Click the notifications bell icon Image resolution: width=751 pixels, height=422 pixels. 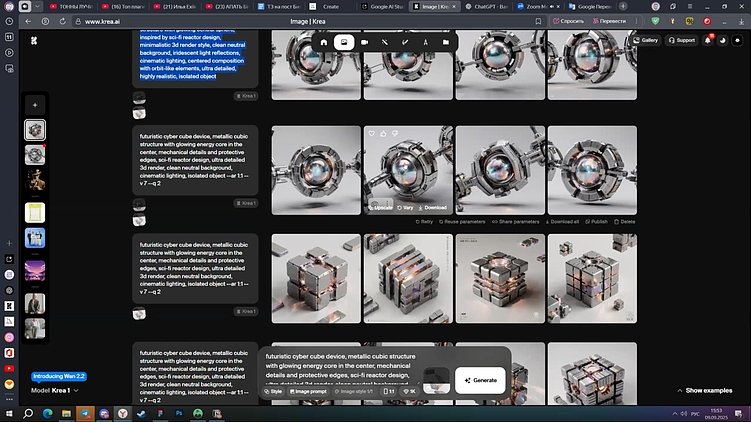(709, 40)
